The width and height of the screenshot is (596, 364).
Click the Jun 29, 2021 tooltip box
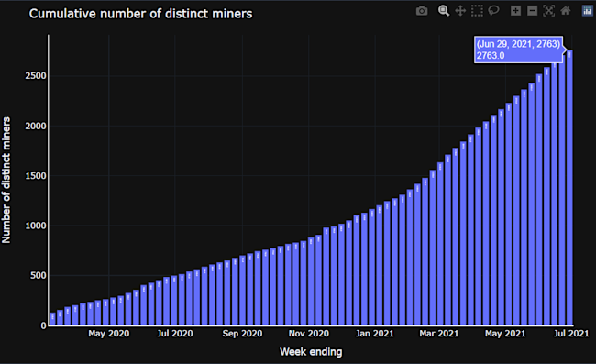[x=518, y=50]
